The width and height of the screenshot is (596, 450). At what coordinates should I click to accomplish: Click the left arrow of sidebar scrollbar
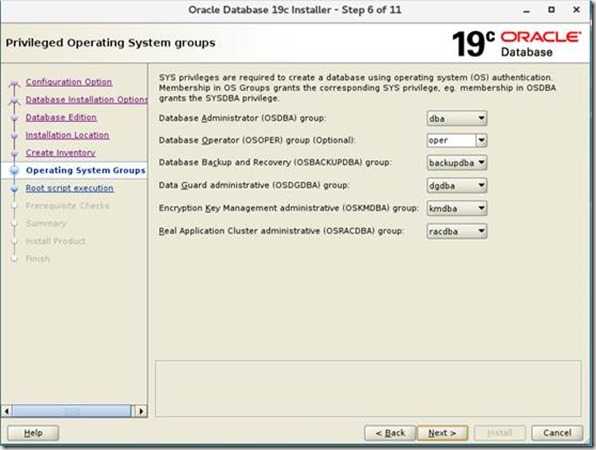(x=6, y=411)
